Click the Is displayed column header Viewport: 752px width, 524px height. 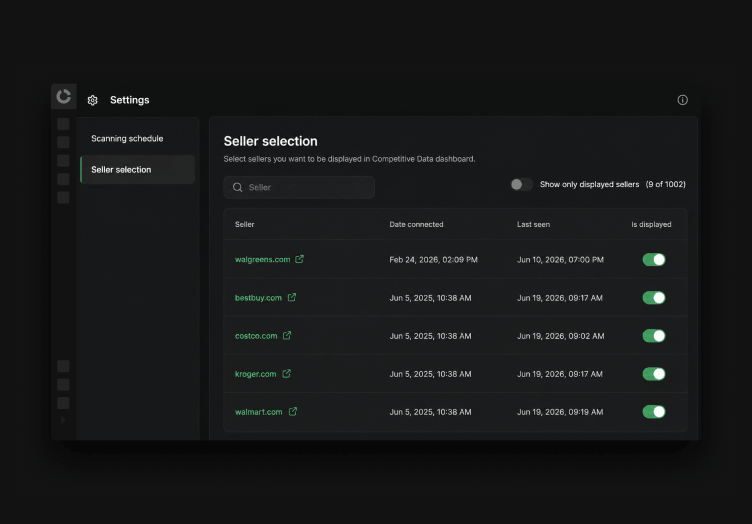click(651, 224)
